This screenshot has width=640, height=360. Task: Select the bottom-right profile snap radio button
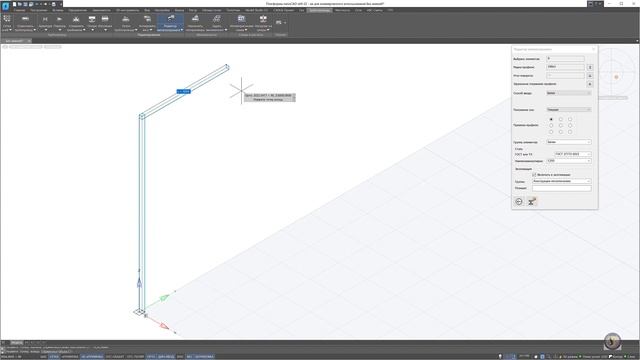pyautogui.click(x=570, y=132)
